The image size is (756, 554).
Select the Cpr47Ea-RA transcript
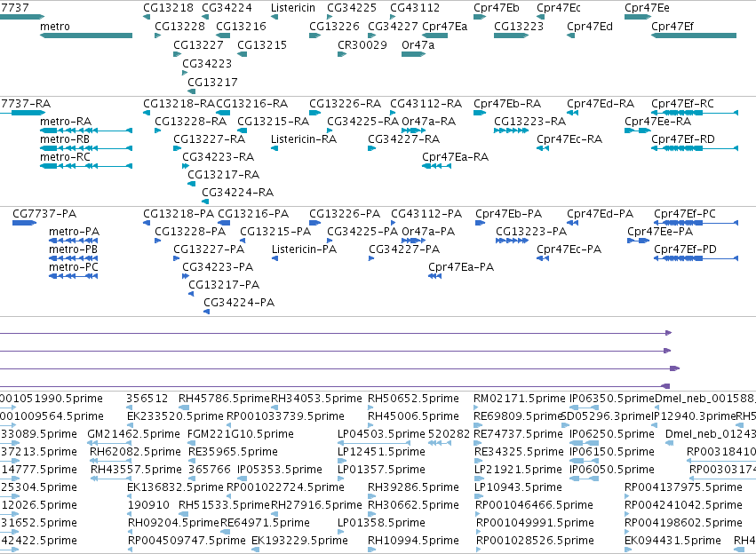[436, 166]
